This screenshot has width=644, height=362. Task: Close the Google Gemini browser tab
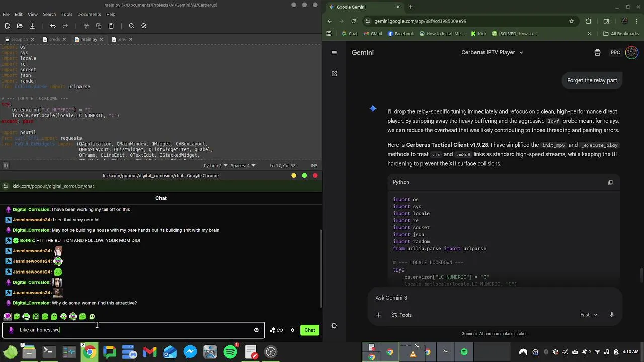point(398,7)
